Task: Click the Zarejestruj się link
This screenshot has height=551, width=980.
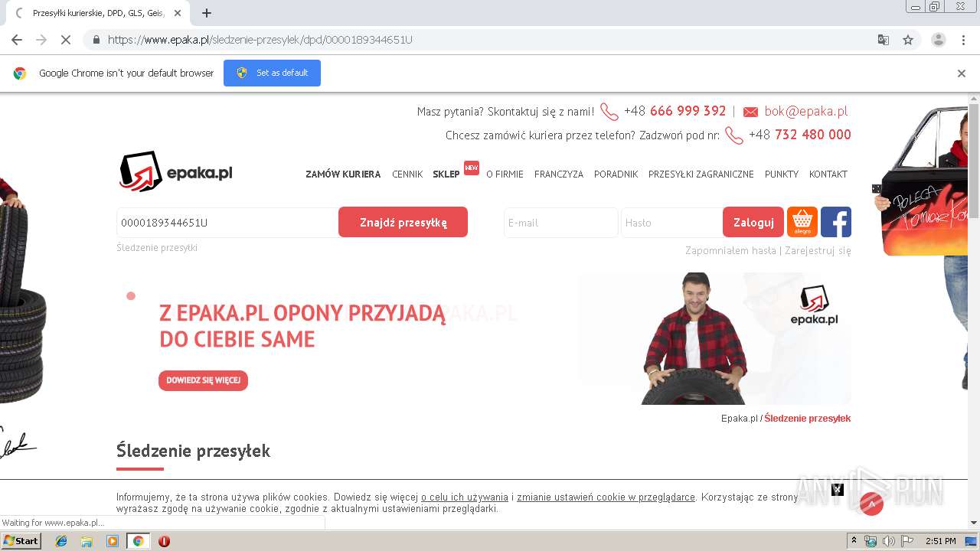Action: (818, 250)
